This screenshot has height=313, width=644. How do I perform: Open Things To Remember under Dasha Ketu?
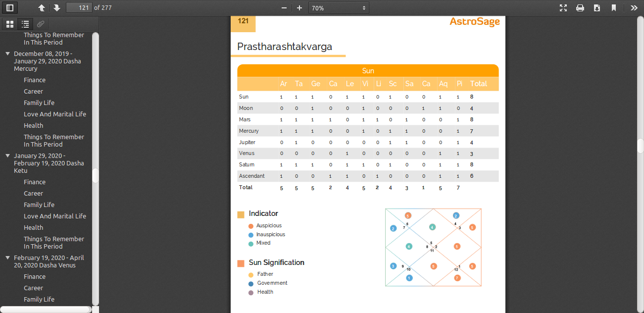click(x=54, y=243)
